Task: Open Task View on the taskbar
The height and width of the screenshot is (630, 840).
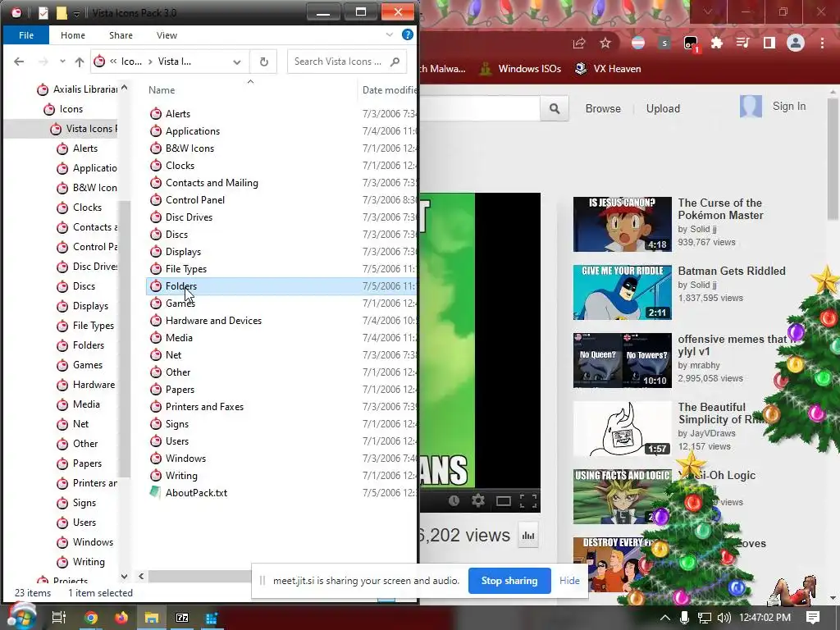Action: coord(58,618)
